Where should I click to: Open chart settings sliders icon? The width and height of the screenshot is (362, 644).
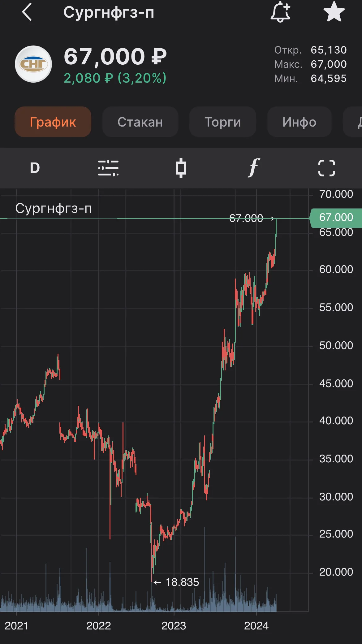tap(108, 168)
